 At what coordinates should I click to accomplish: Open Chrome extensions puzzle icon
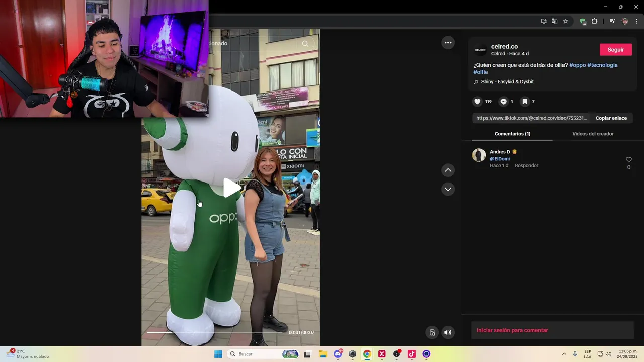(x=595, y=21)
